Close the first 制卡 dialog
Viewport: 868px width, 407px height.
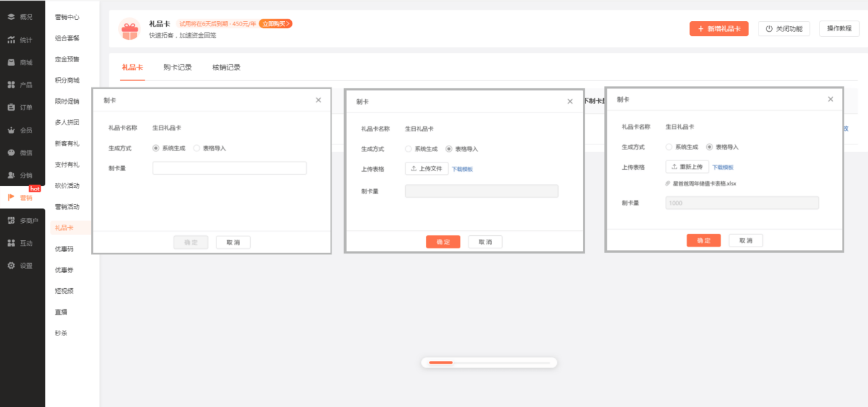click(x=319, y=100)
